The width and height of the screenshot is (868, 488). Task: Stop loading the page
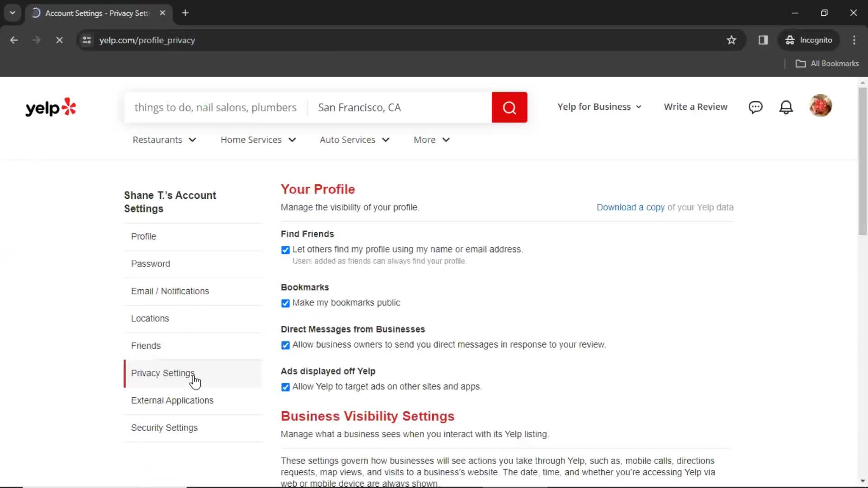(59, 40)
